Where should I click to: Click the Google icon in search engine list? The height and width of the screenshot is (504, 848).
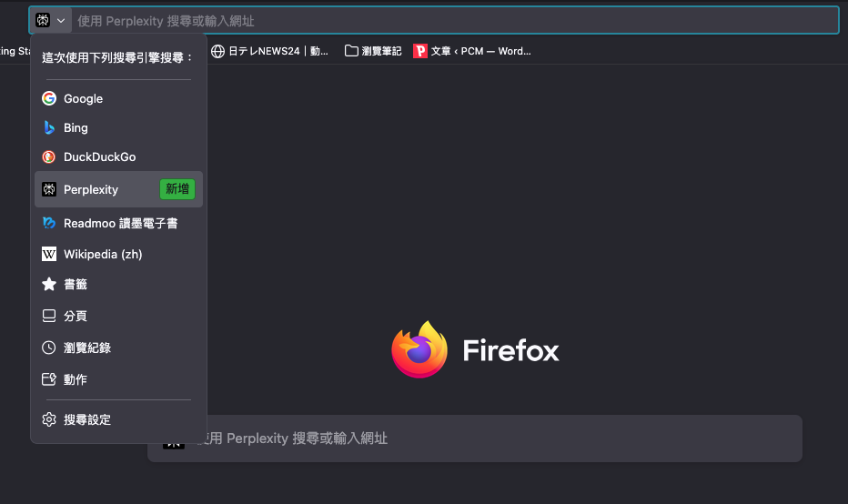[49, 98]
